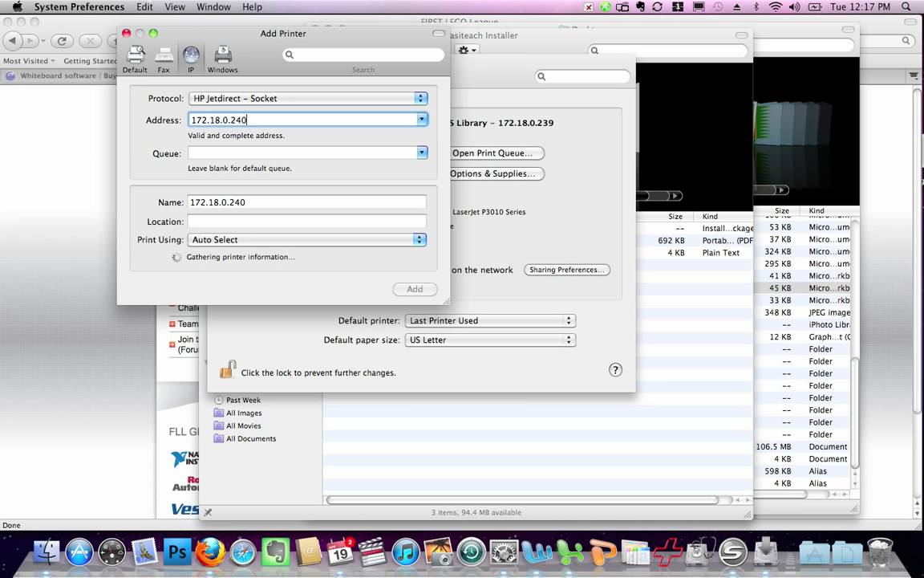Viewport: 924px width, 578px height.
Task: Open the Window menu
Action: [x=213, y=7]
